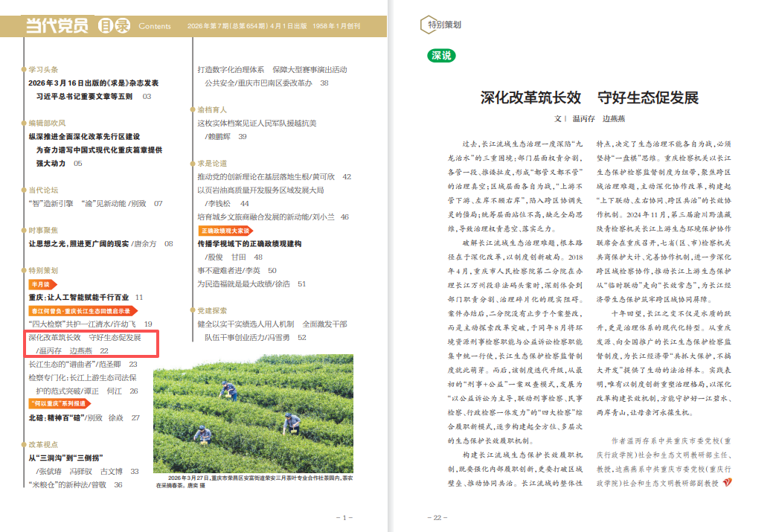The width and height of the screenshot is (776, 532).
Task: Open contents entry 重庆:让人工智能赋能千行百业
Action: tap(78, 297)
